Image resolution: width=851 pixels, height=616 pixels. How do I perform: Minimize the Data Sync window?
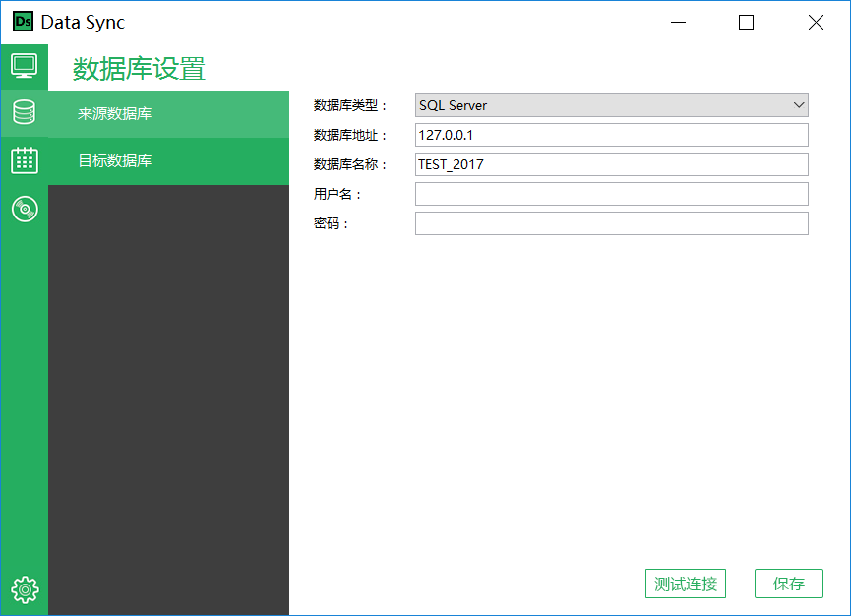[x=678, y=22]
